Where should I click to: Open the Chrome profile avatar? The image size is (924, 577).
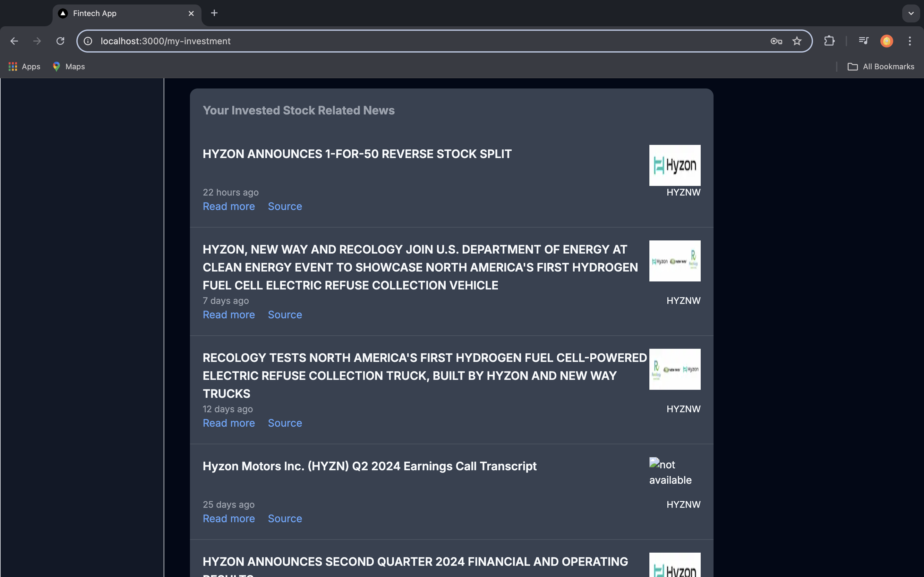(886, 41)
